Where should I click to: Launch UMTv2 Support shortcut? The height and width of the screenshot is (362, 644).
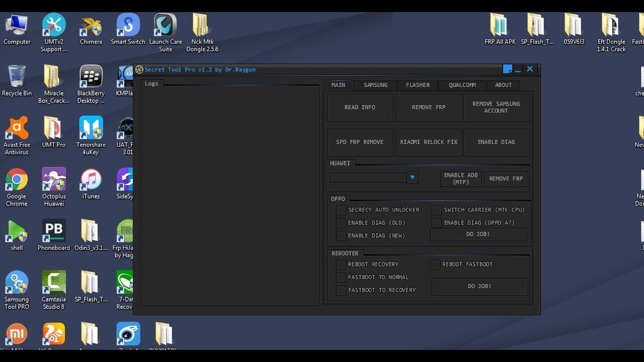[54, 33]
